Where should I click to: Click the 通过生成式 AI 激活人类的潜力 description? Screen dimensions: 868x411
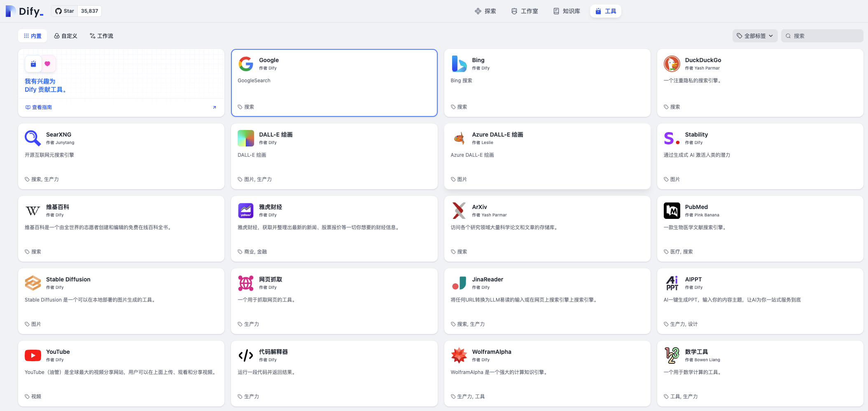tap(697, 155)
